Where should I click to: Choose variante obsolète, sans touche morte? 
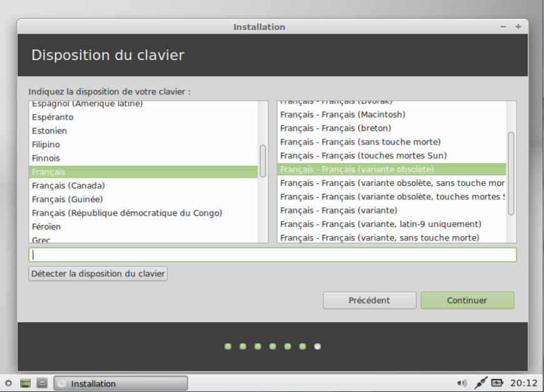click(x=392, y=183)
